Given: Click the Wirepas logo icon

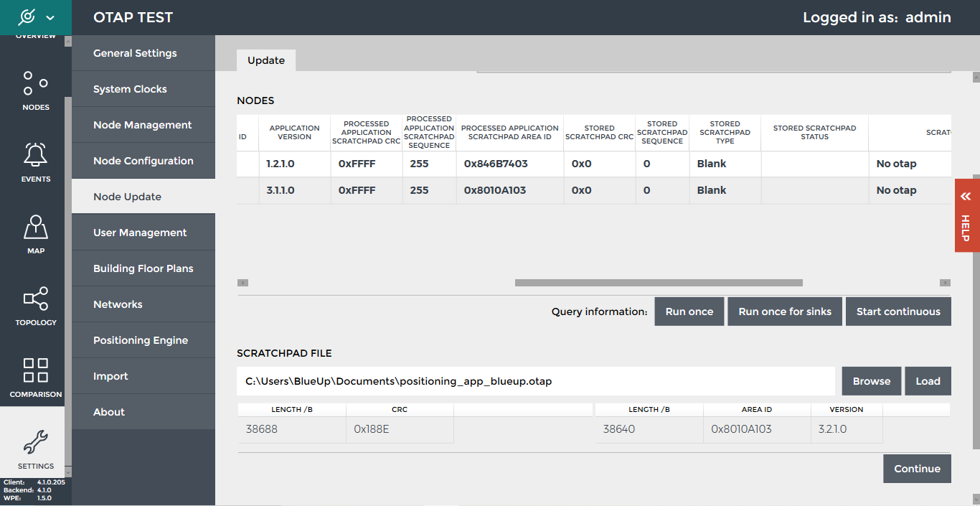Looking at the screenshot, I should 27,17.
